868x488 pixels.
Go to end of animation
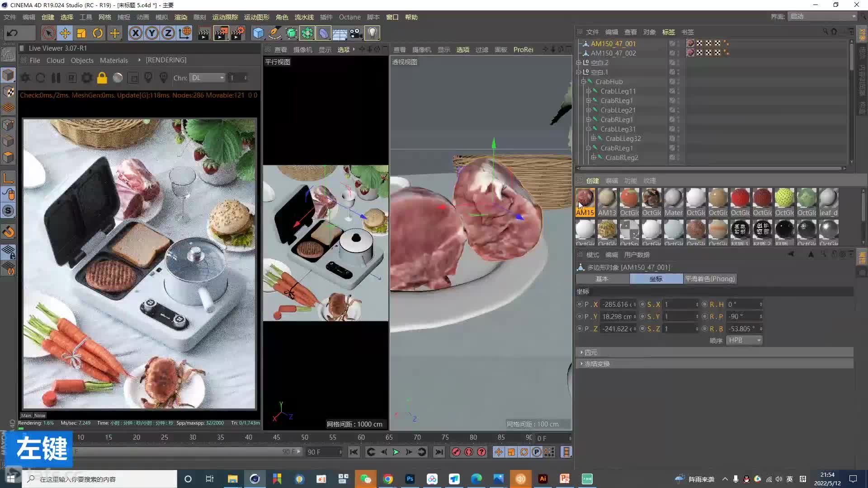click(439, 452)
